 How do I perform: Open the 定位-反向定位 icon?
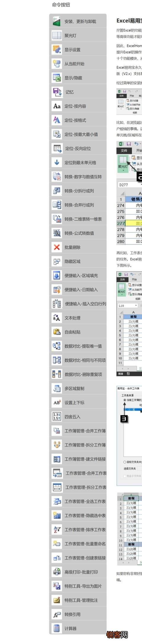pyautogui.click(x=57, y=149)
